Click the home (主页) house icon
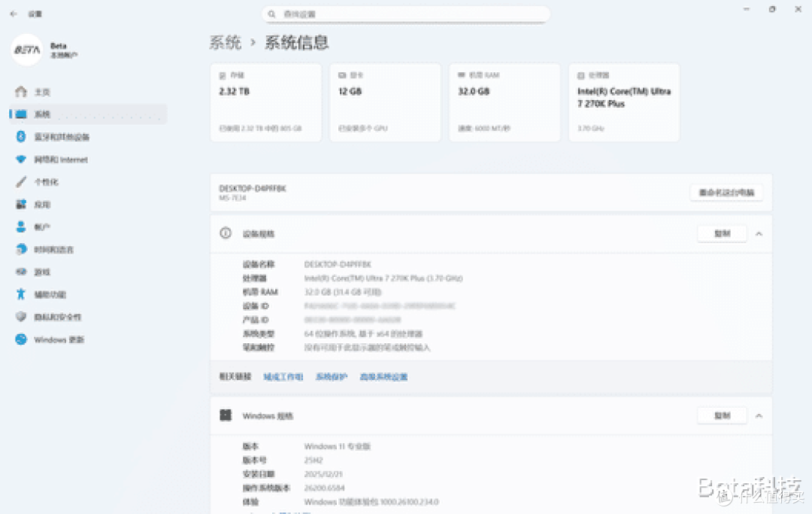The height and width of the screenshot is (514, 812). [x=21, y=92]
